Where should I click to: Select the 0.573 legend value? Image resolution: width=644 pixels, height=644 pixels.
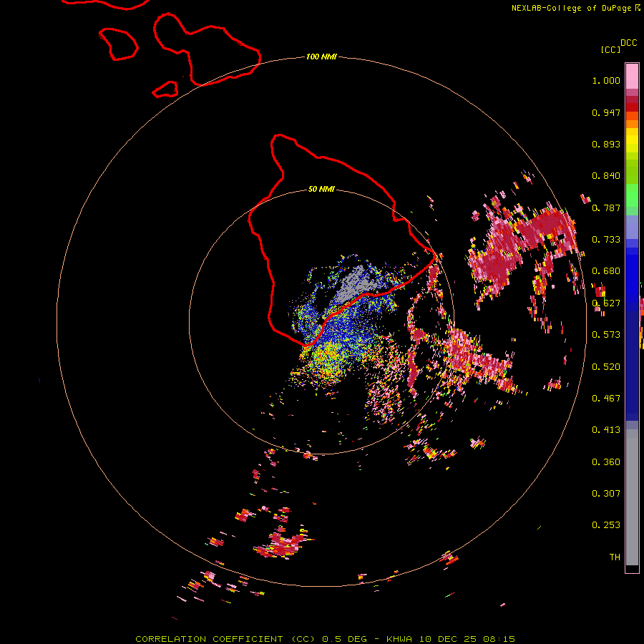coord(606,335)
